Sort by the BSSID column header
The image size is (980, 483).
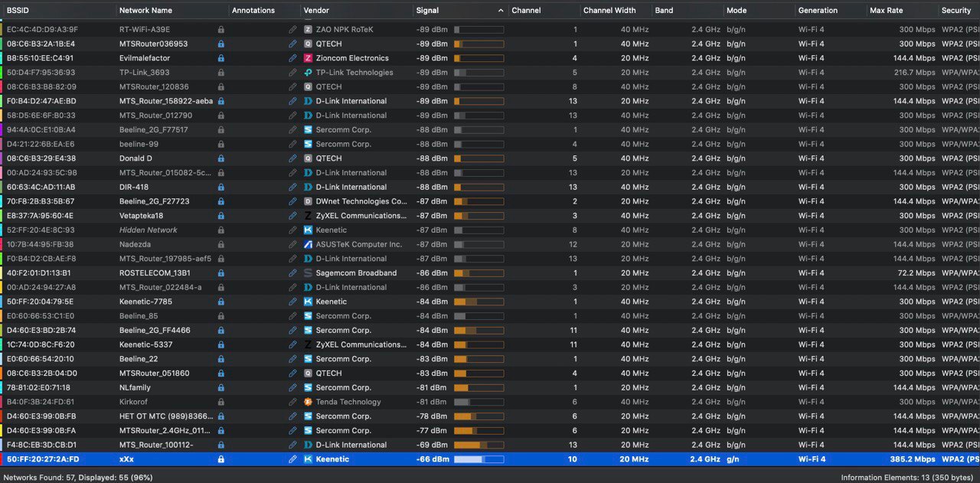(x=16, y=11)
